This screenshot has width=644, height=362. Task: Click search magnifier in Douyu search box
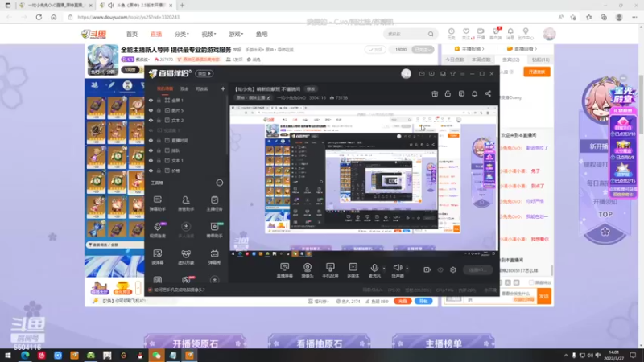coord(431,34)
